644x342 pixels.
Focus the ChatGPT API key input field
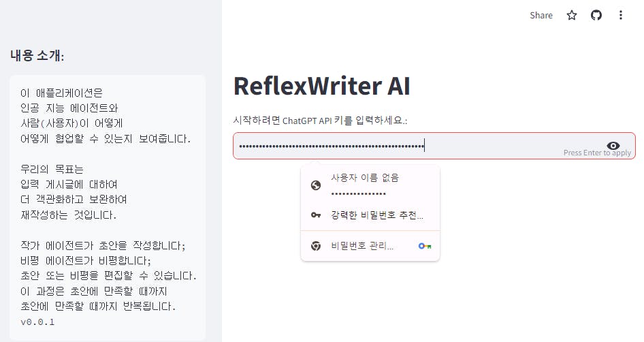point(395,146)
